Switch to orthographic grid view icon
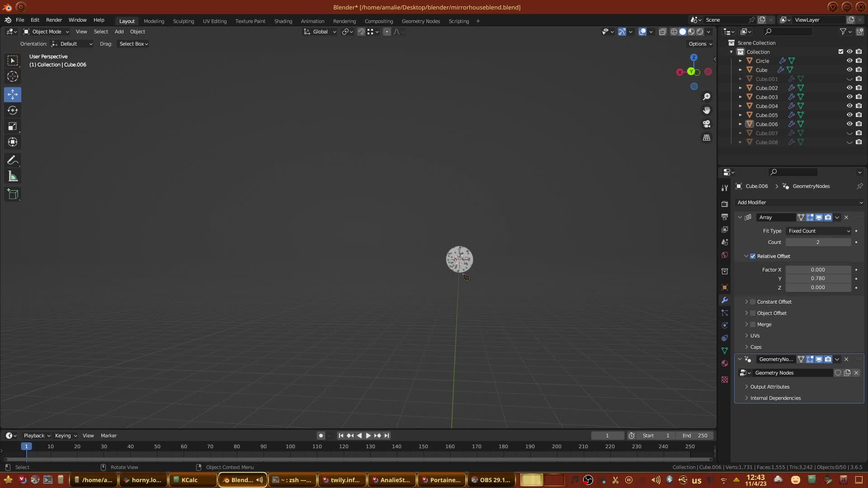Viewport: 868px width, 488px height. (x=707, y=137)
